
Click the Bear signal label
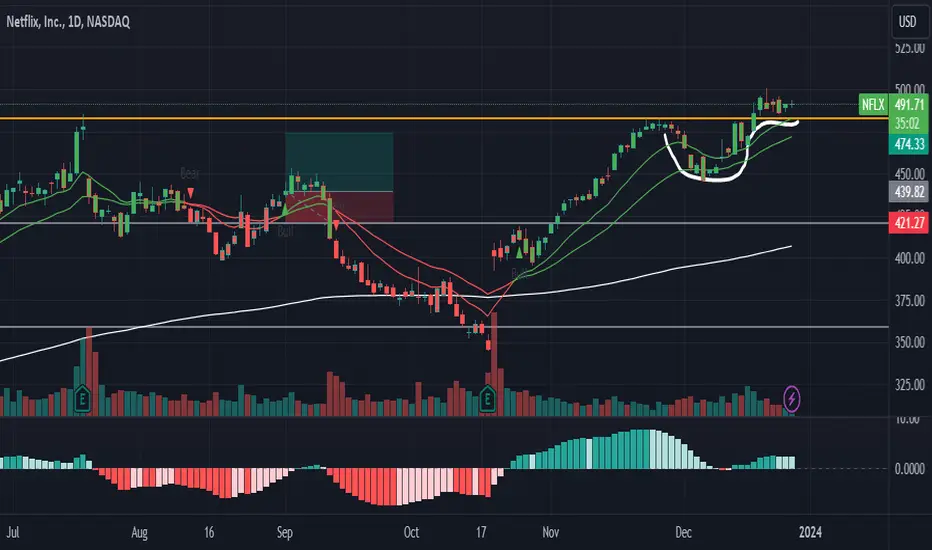(190, 174)
